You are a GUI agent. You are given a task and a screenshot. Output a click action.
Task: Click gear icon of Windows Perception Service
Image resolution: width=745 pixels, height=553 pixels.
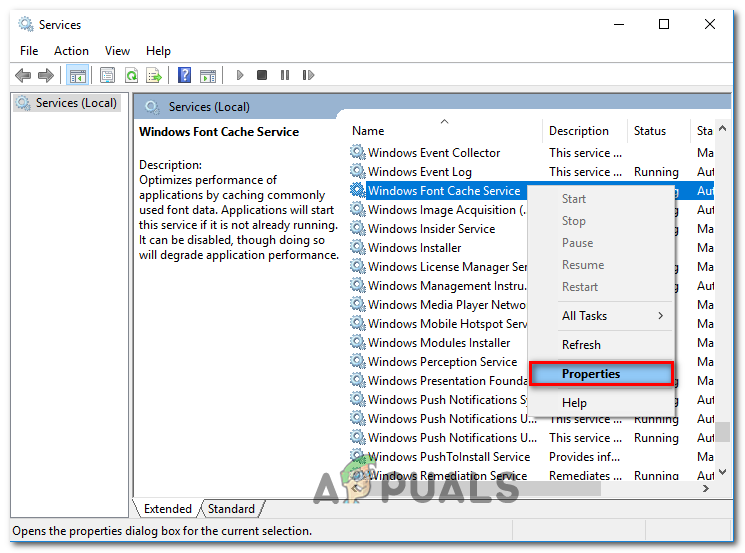tap(358, 362)
